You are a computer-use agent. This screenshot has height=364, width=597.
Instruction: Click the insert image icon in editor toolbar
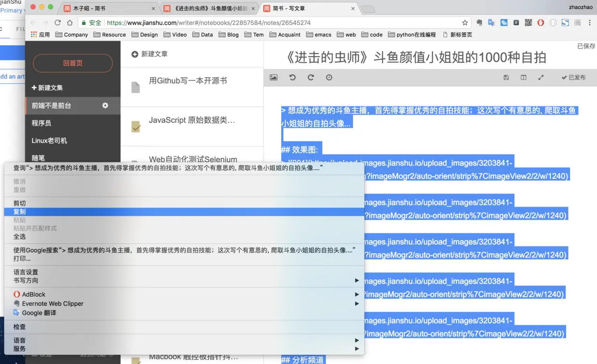pos(273,78)
